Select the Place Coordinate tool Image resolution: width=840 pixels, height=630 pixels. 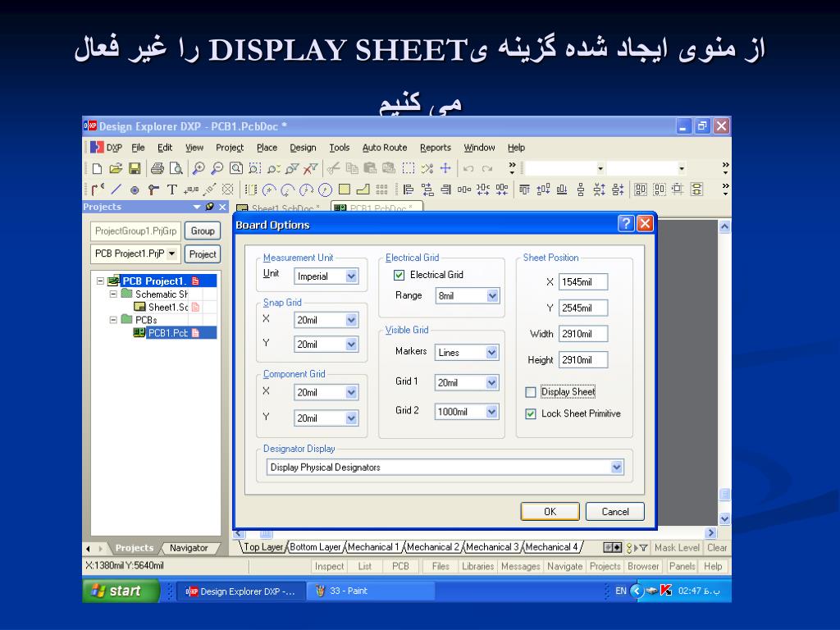click(190, 189)
